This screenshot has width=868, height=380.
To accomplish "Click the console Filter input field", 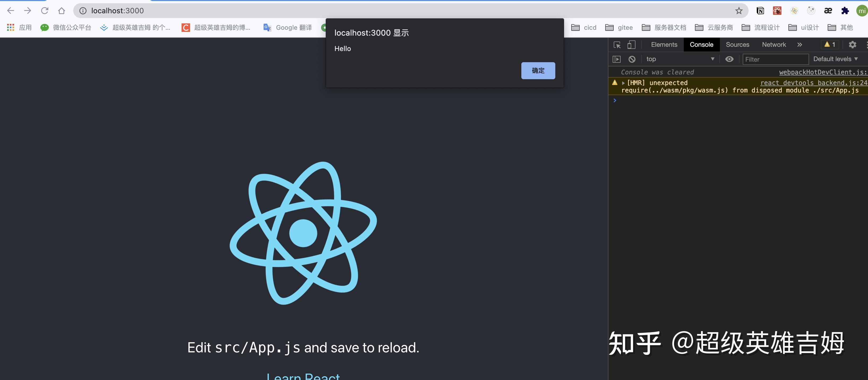I will [775, 59].
